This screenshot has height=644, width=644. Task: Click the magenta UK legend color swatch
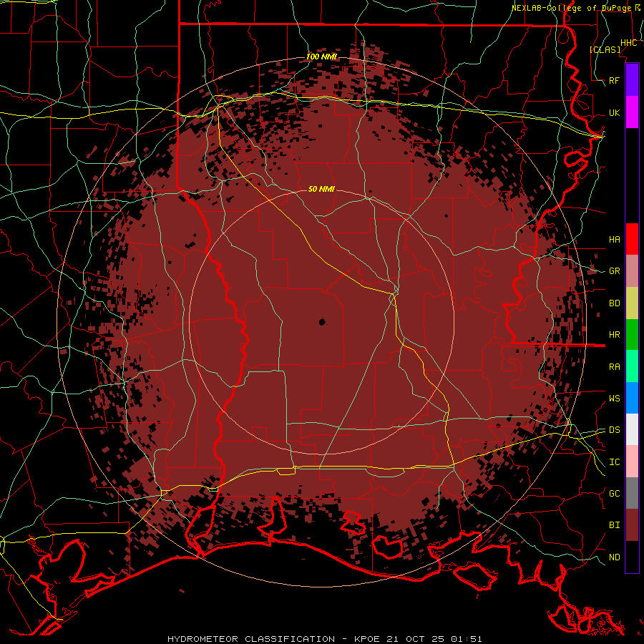coord(632,112)
